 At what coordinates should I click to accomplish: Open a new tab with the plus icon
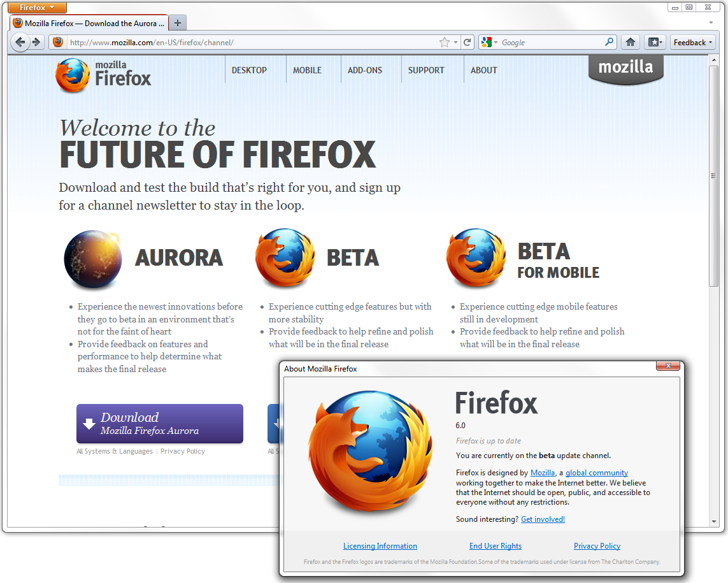coord(177,22)
